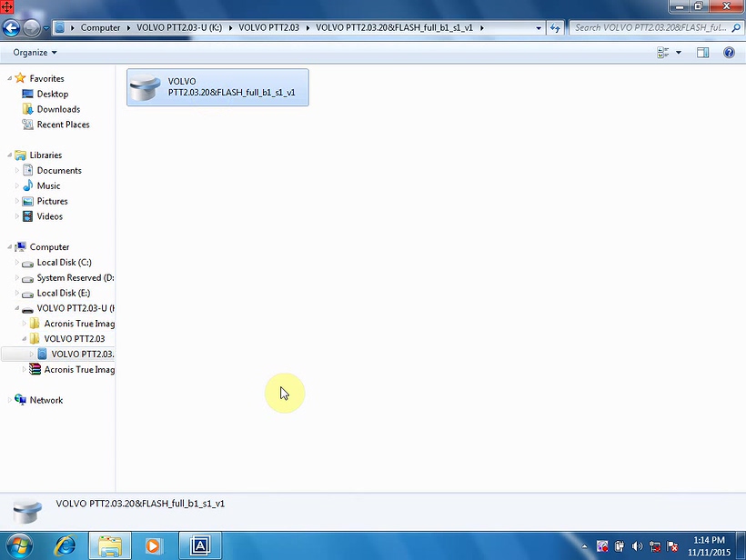Show the preview pane
The width and height of the screenshot is (746, 560).
pos(702,53)
